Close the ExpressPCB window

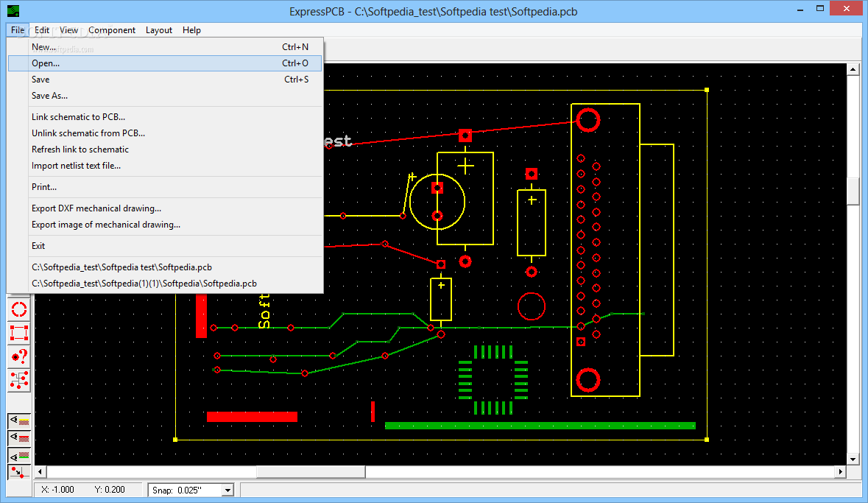coord(847,9)
